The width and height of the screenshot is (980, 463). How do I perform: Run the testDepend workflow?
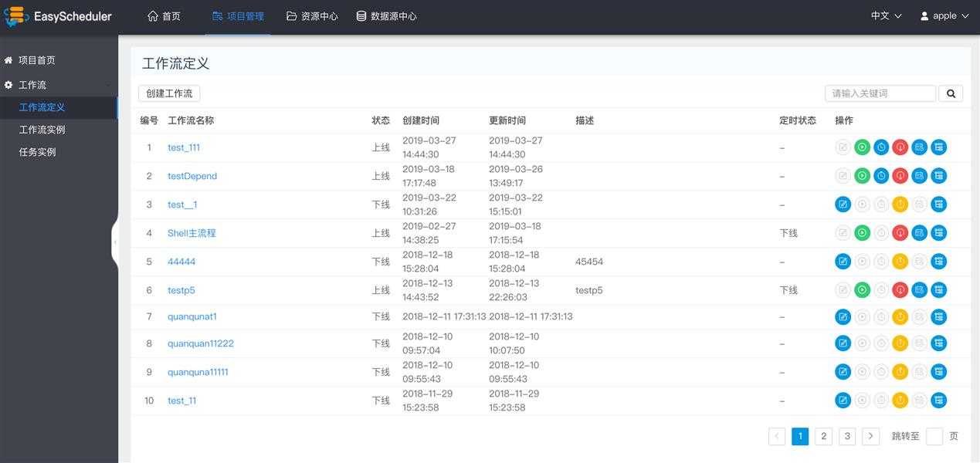point(862,176)
